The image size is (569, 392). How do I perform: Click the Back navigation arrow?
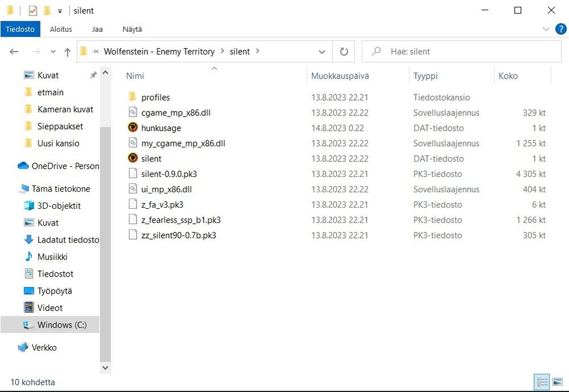coord(14,52)
